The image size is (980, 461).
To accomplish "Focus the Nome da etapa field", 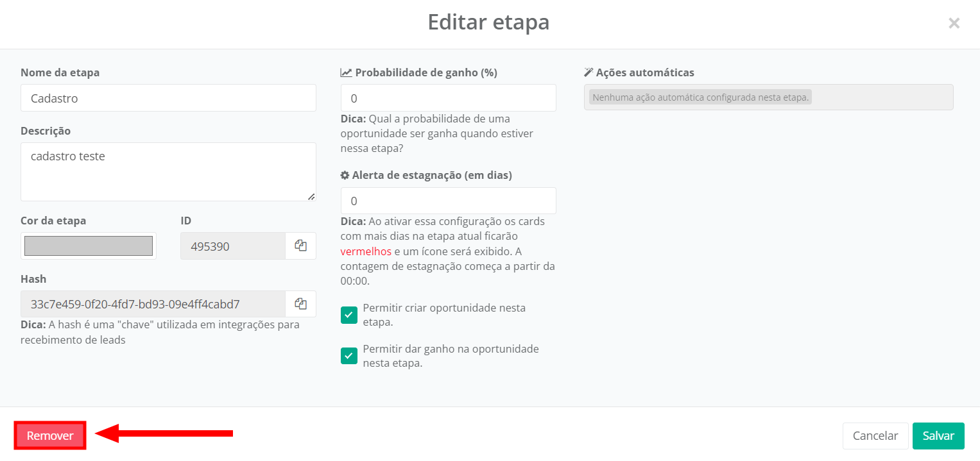I will pos(168,98).
